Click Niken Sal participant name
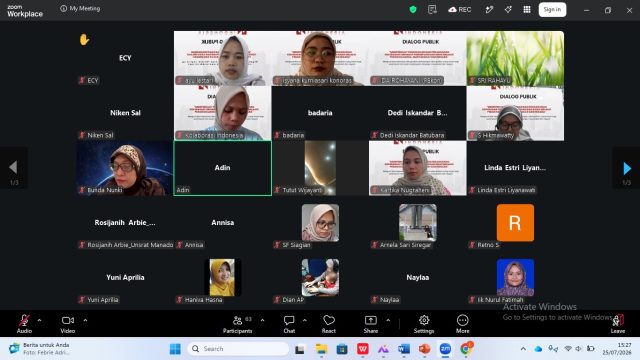Screen dimensions: 640x360 pyautogui.click(x=125, y=113)
